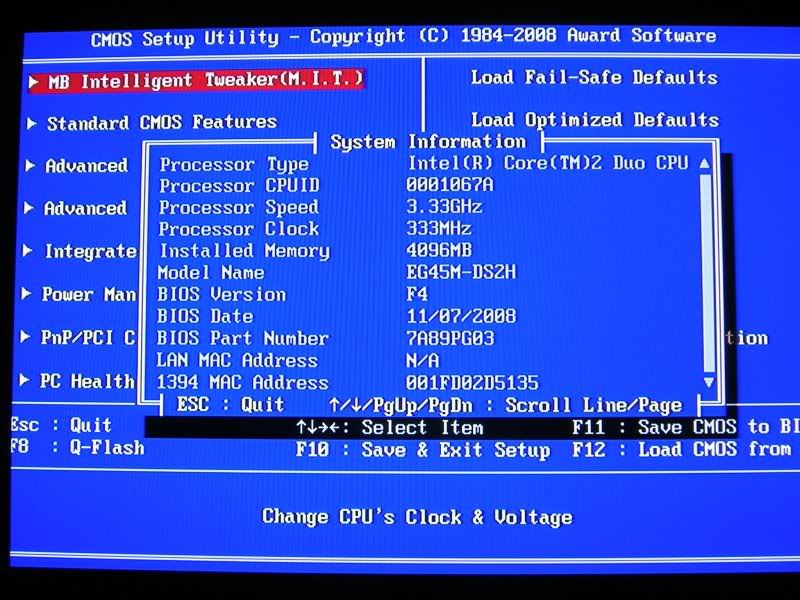Screen dimensions: 800x600
Task: Click arrow beside Power Man... entry
Action: [x=26, y=293]
